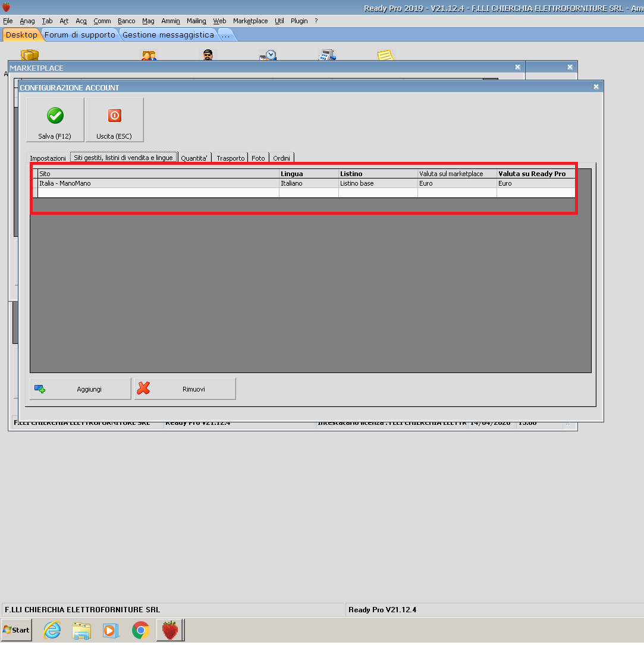Switch to the Desktop tab

21,35
